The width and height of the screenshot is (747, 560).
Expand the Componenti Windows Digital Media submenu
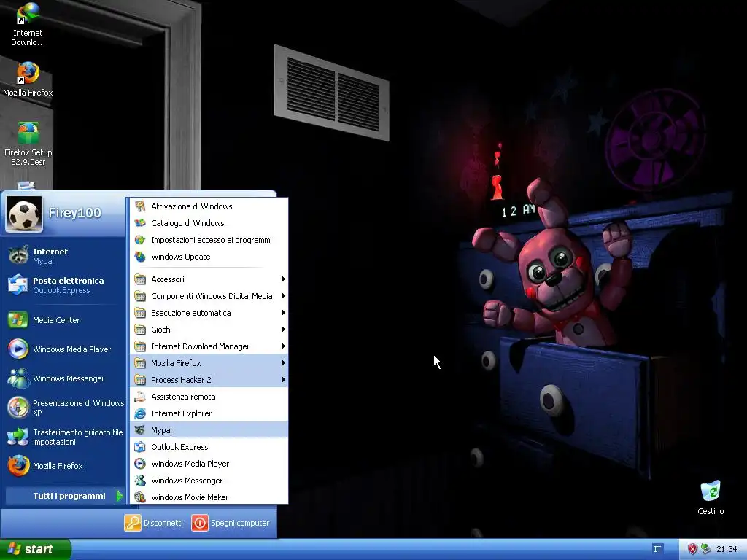[209, 296]
